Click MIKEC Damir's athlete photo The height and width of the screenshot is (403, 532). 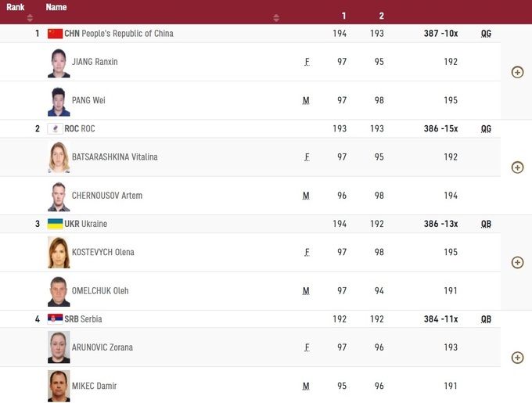[59, 386]
